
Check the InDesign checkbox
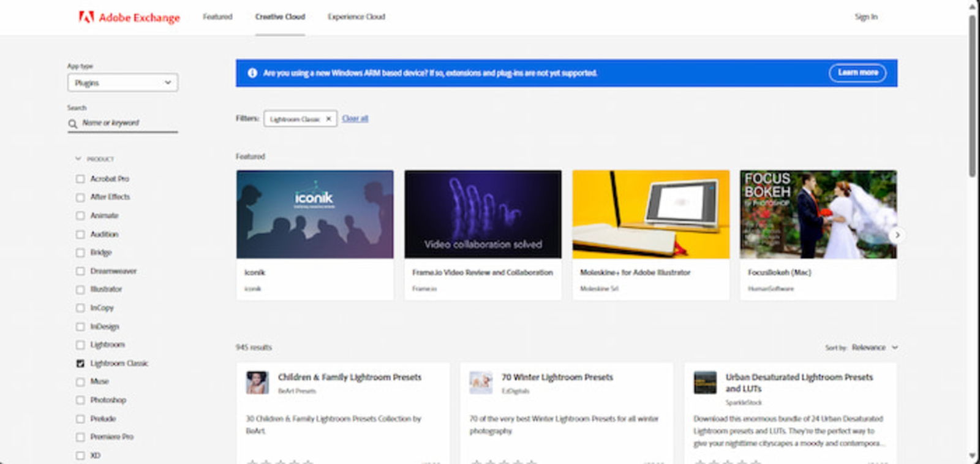click(x=80, y=327)
